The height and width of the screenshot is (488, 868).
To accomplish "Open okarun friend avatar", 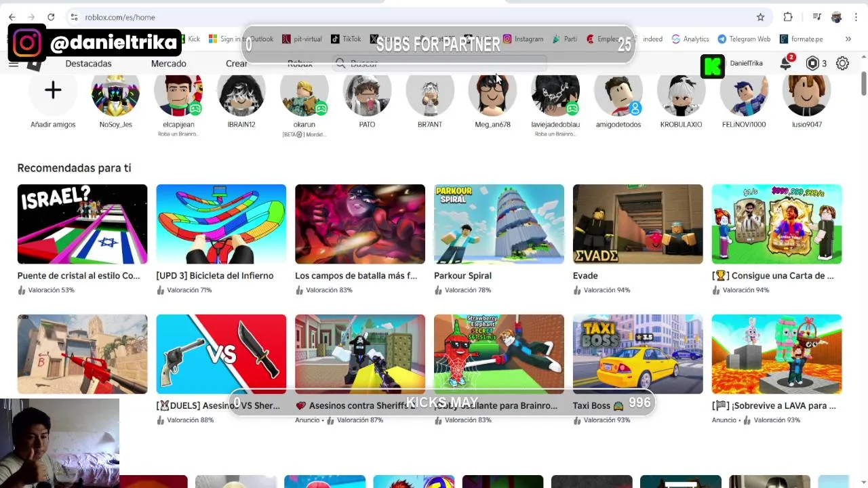I will coord(304,94).
